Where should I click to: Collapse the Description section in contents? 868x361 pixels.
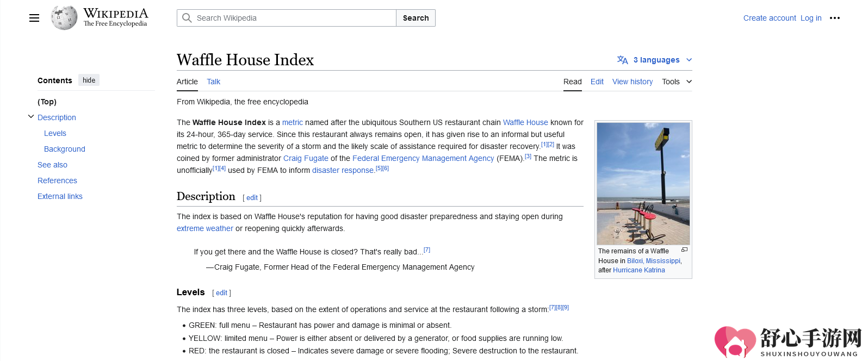point(31,116)
